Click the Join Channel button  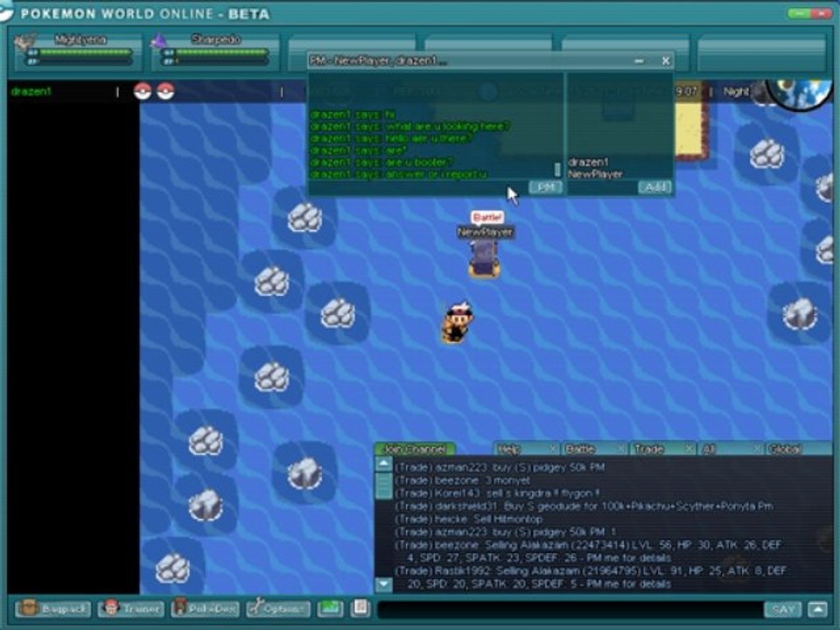pos(415,449)
